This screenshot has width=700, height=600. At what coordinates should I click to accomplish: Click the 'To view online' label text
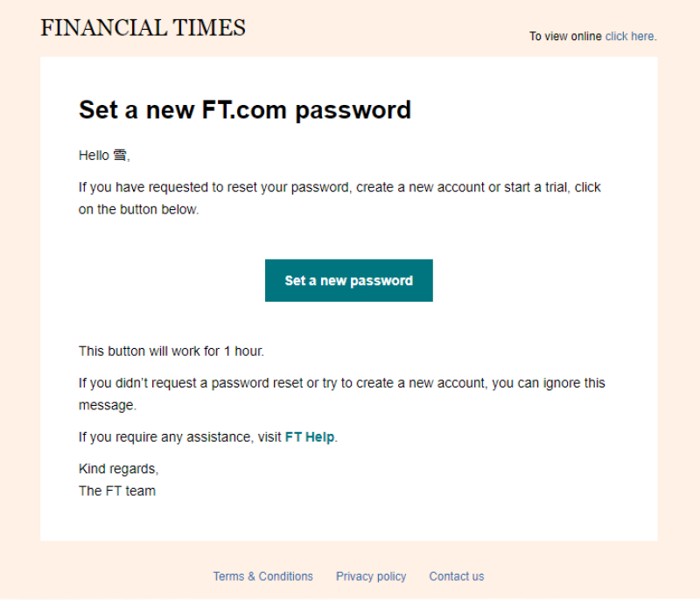click(x=565, y=36)
